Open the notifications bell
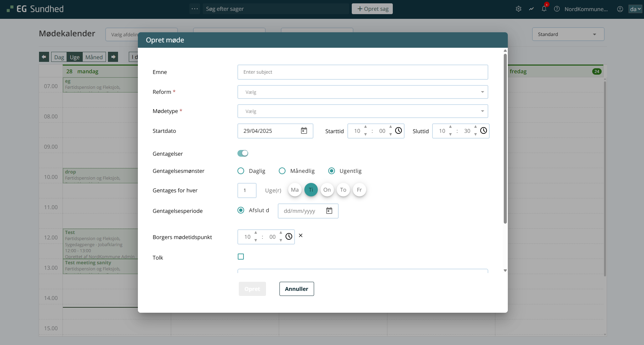This screenshot has width=644, height=345. click(544, 9)
